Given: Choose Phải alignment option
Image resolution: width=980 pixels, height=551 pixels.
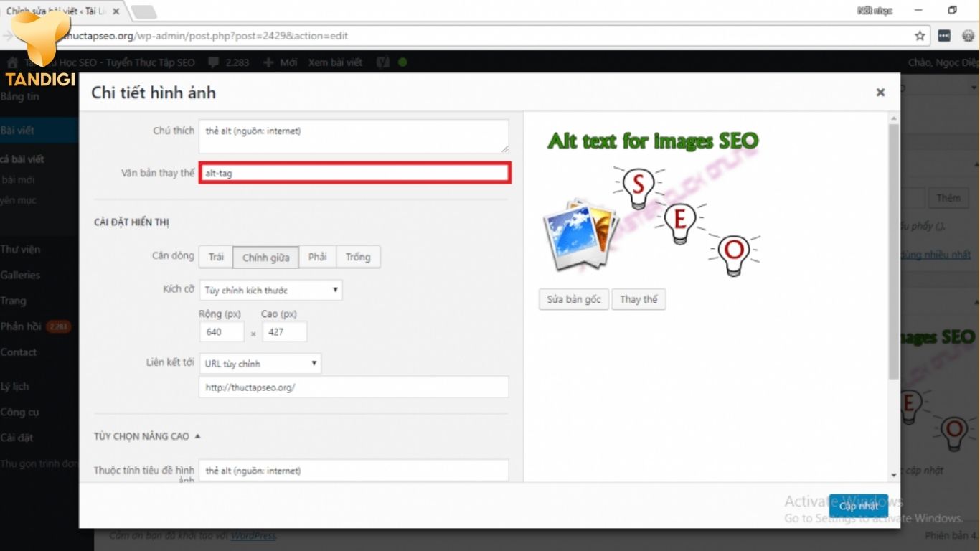Looking at the screenshot, I should coord(318,257).
